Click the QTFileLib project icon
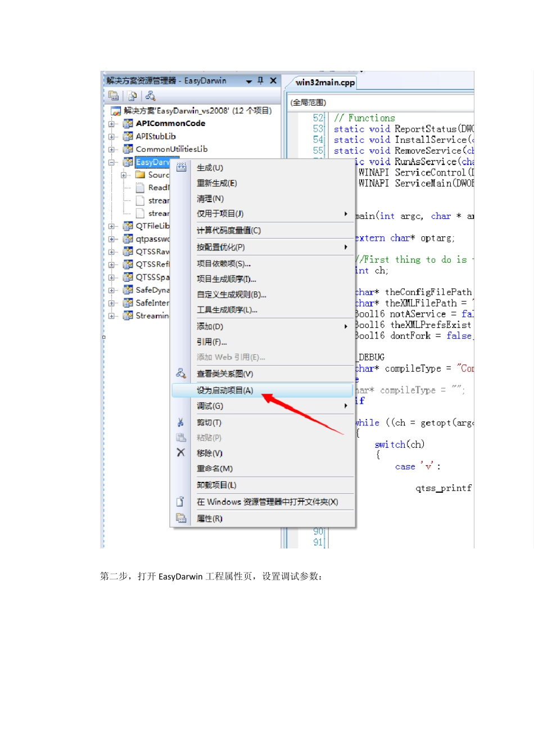 point(128,226)
